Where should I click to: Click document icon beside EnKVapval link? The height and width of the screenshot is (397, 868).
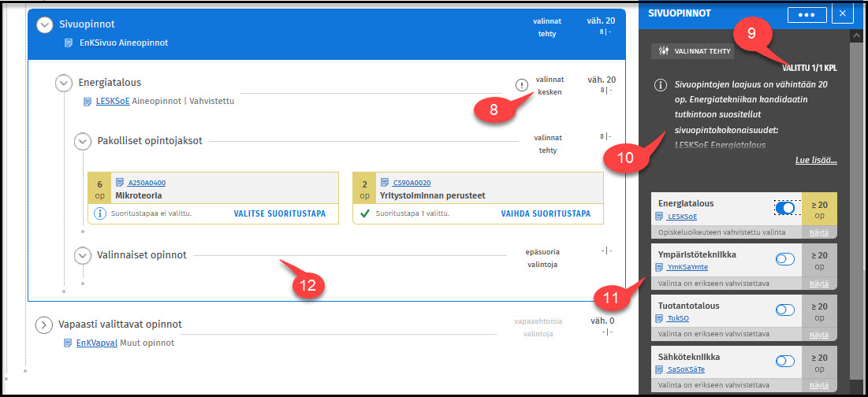[x=69, y=343]
